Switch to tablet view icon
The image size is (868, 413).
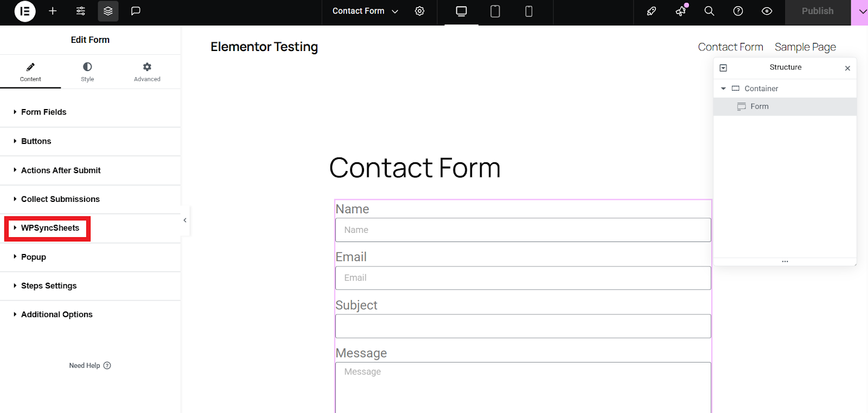[x=495, y=11]
